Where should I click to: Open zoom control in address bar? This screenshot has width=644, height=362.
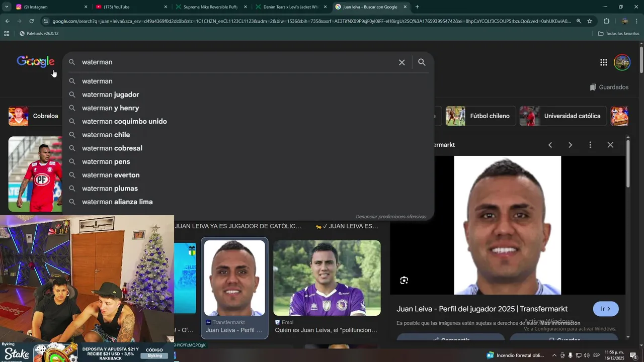tap(579, 21)
